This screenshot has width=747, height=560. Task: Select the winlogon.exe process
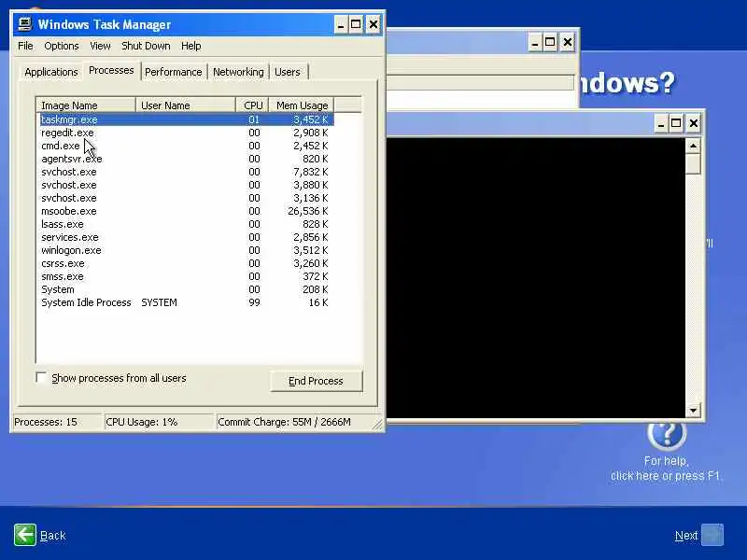pos(71,250)
